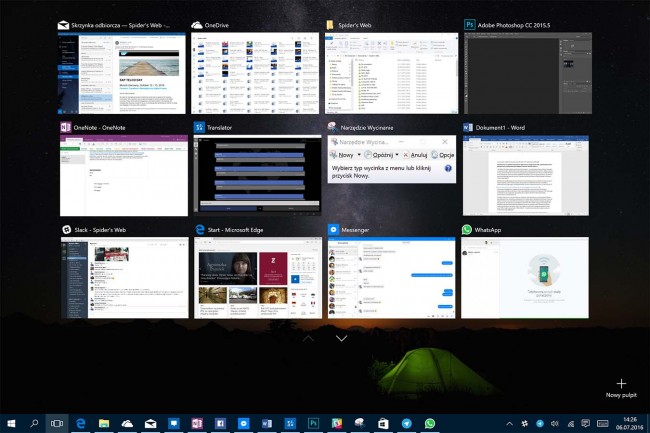Viewport: 650px width, 433px height.
Task: Open WhatsApp from the taskbar
Action: click(430, 423)
